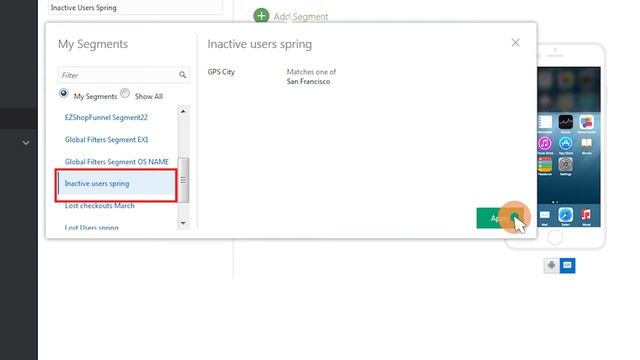Tap the Mail icon in phone dock
The width and height of the screenshot is (640, 360).
click(x=545, y=215)
